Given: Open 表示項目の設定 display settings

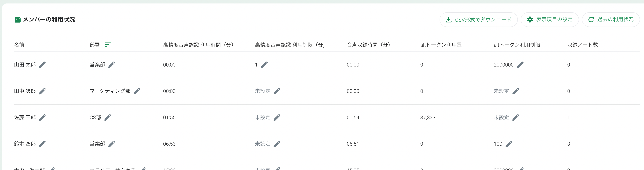Looking at the screenshot, I should click(x=550, y=19).
